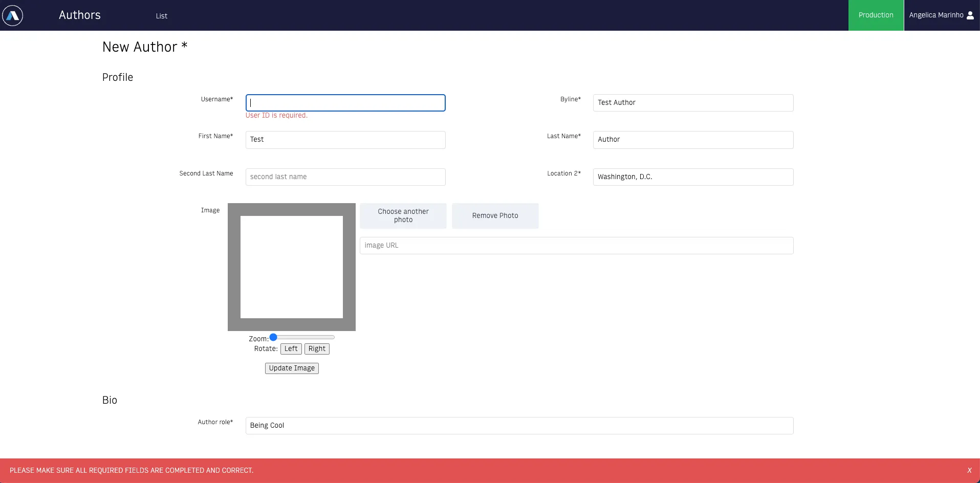
Task: Click the Remove Photo button
Action: (495, 216)
